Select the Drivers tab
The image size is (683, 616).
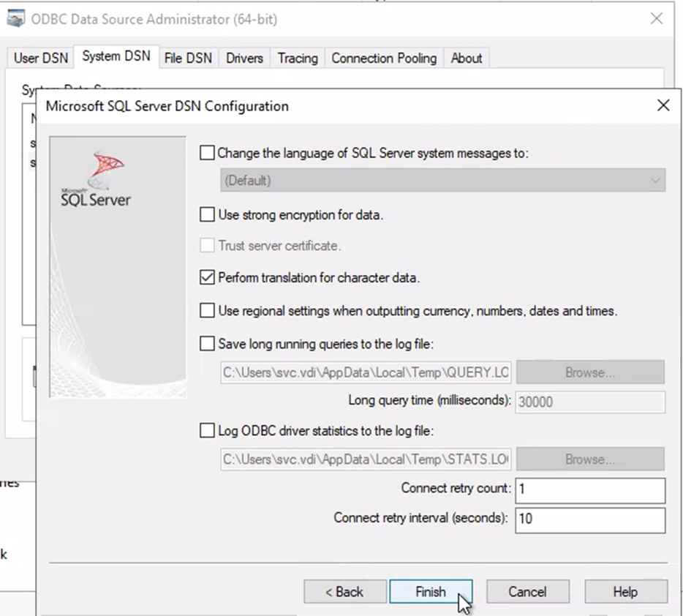[x=244, y=59]
